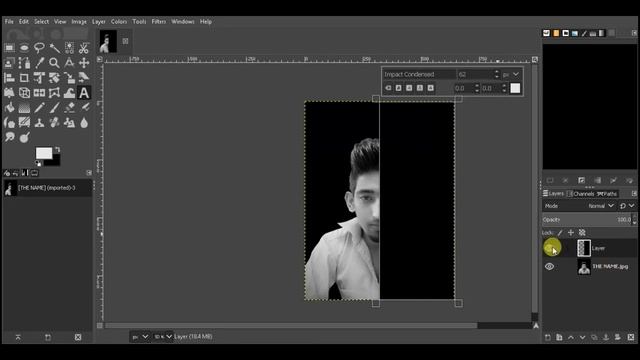Select the Text tool
Viewport: 640px width, 360px height.
84,93
